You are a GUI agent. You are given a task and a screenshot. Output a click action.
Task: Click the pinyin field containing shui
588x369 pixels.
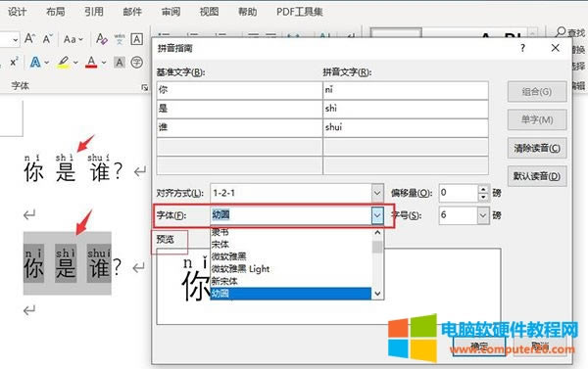(x=406, y=128)
